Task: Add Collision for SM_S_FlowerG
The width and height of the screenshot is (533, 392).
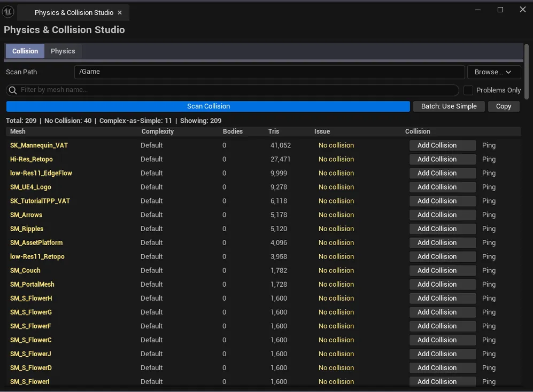Action: tap(443, 312)
